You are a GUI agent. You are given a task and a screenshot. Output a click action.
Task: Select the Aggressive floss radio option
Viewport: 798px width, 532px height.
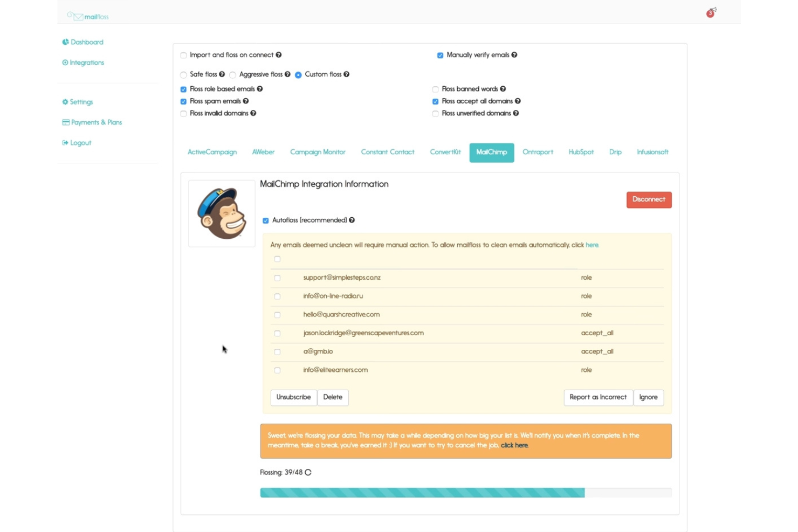click(x=232, y=75)
